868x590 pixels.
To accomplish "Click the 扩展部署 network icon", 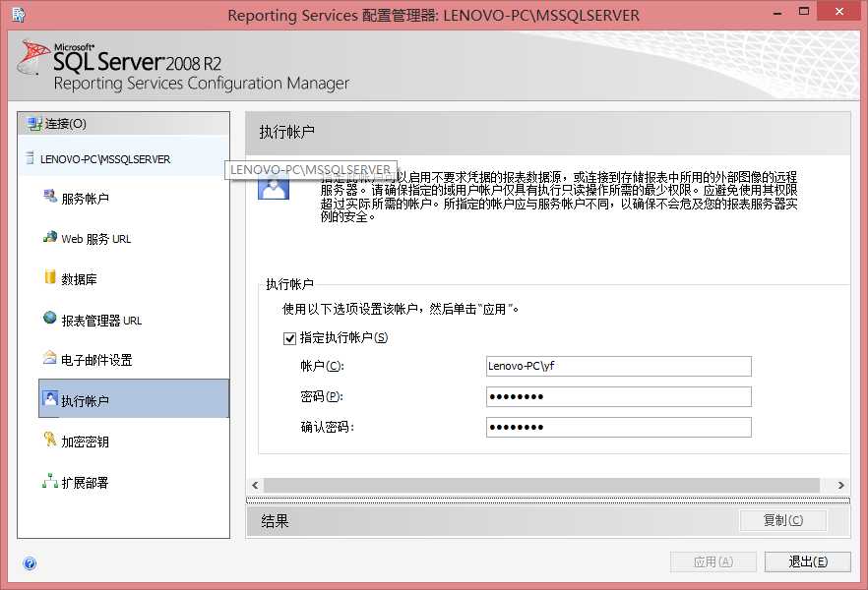I will pyautogui.click(x=50, y=481).
